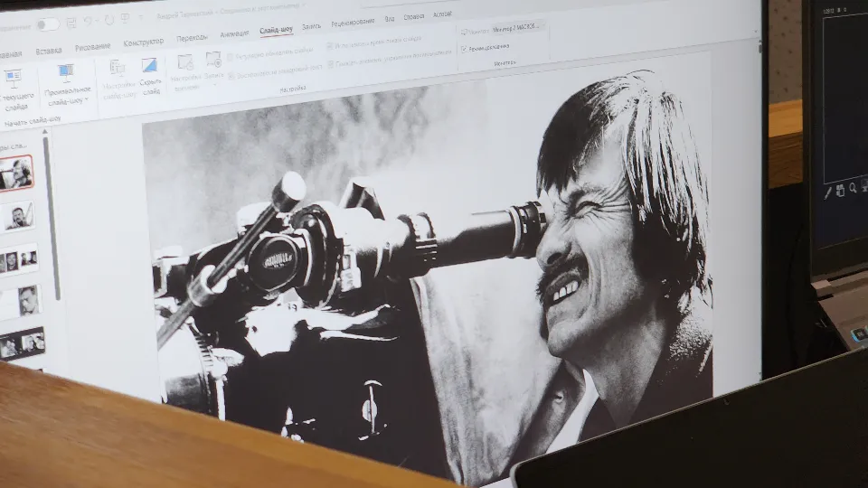Select the second slide thumbnail
The width and height of the screenshot is (868, 488).
point(16,217)
